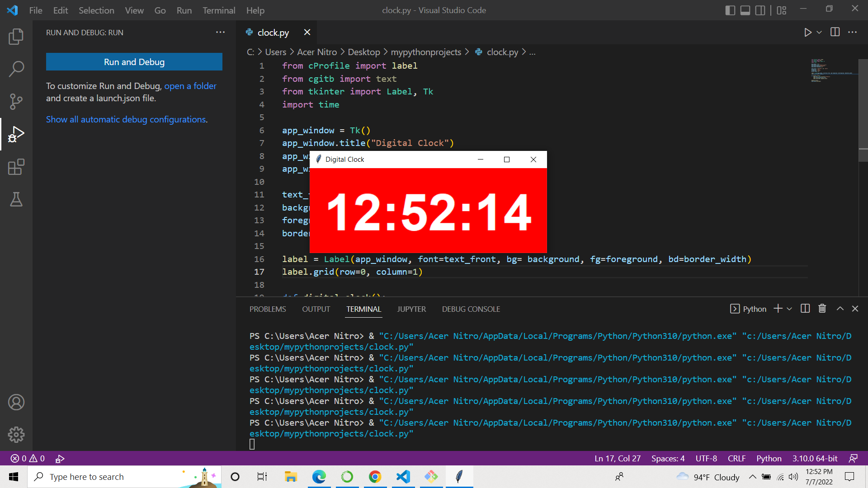Image resolution: width=868 pixels, height=488 pixels.
Task: Click breadcrumb 'Desktop' folder
Action: click(x=364, y=52)
